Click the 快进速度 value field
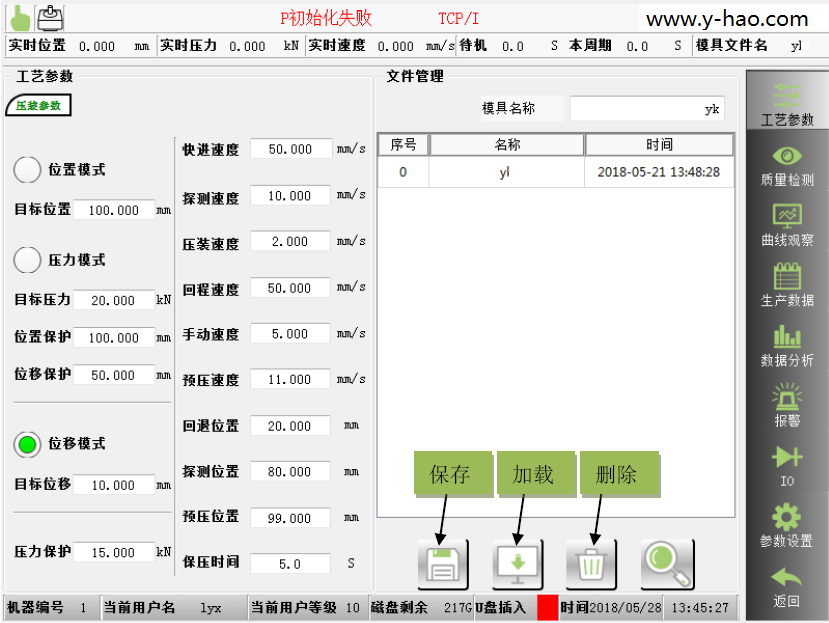This screenshot has height=623, width=829. pos(290,149)
